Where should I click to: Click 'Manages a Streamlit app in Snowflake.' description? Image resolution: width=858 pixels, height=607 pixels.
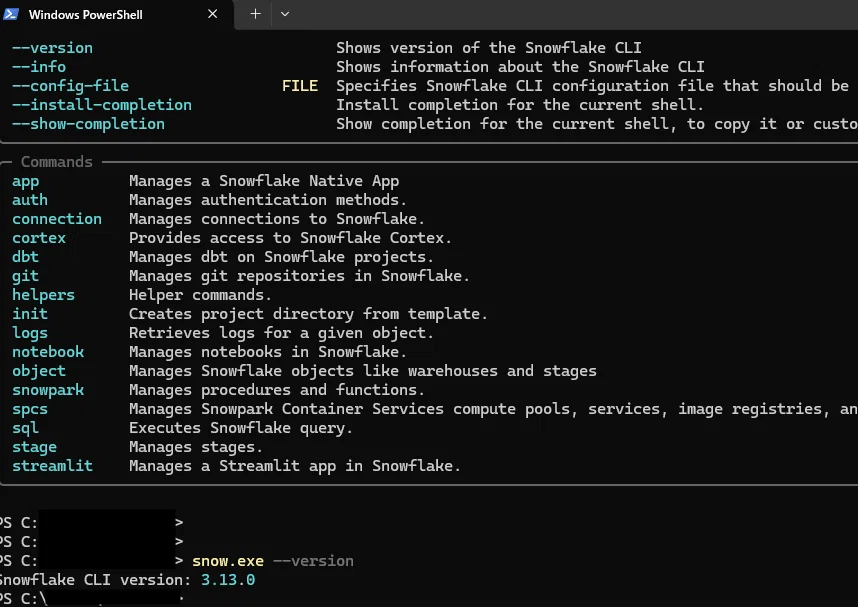click(295, 466)
